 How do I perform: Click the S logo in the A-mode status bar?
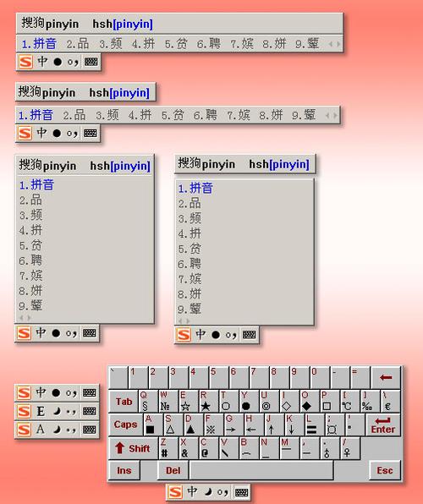tap(25, 430)
